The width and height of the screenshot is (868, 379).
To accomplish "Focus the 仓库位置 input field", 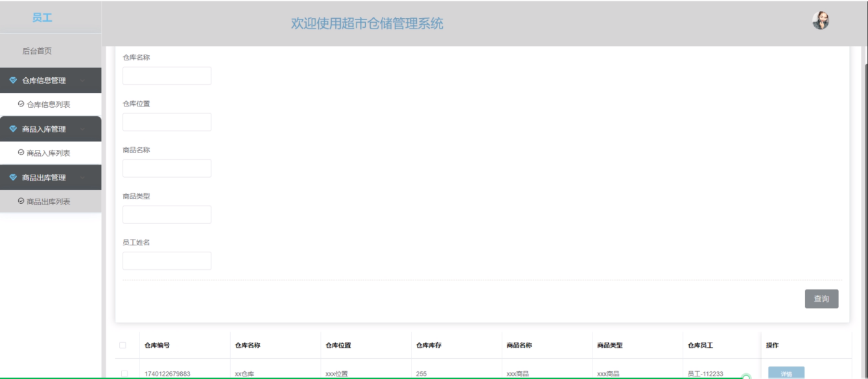I will [167, 122].
